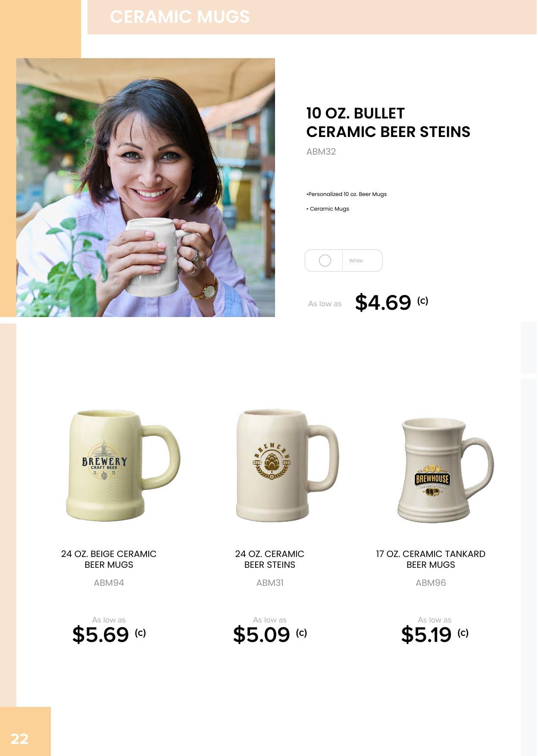Screen dimensions: 538x756
Task: Select the ABM96 product code
Action: (431, 583)
